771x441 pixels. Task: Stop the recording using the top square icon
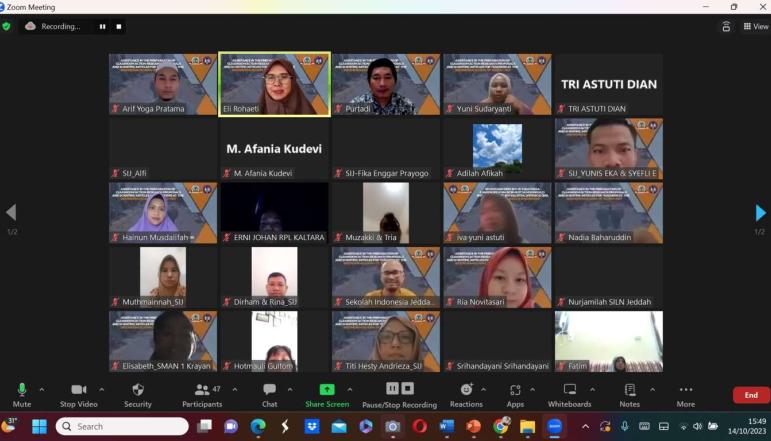click(119, 26)
